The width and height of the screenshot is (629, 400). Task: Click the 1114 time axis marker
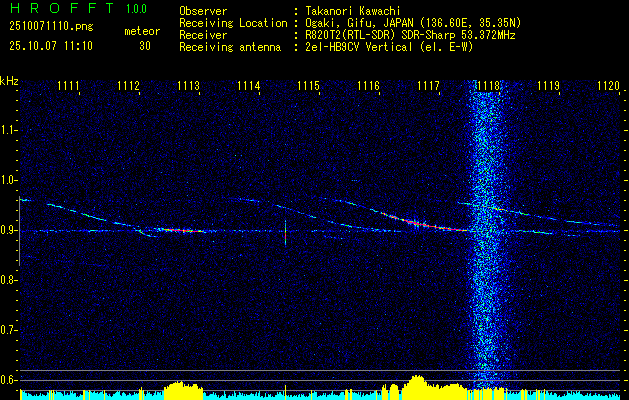pos(248,85)
